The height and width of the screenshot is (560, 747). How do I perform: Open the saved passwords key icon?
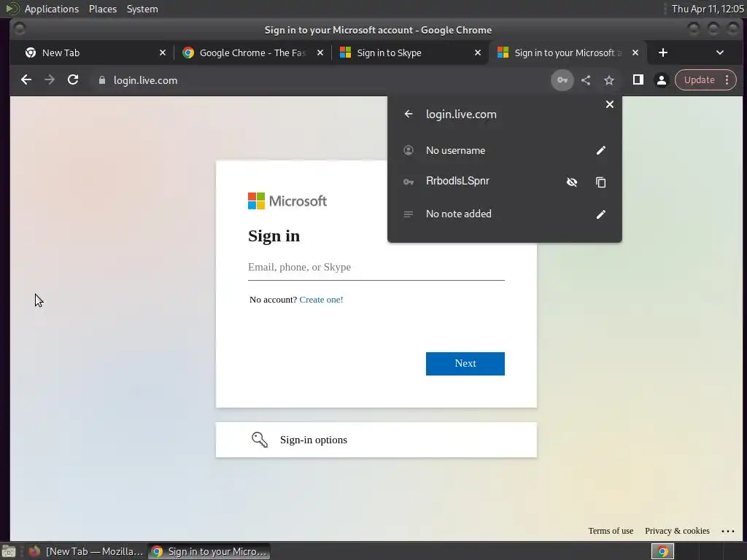coord(562,80)
